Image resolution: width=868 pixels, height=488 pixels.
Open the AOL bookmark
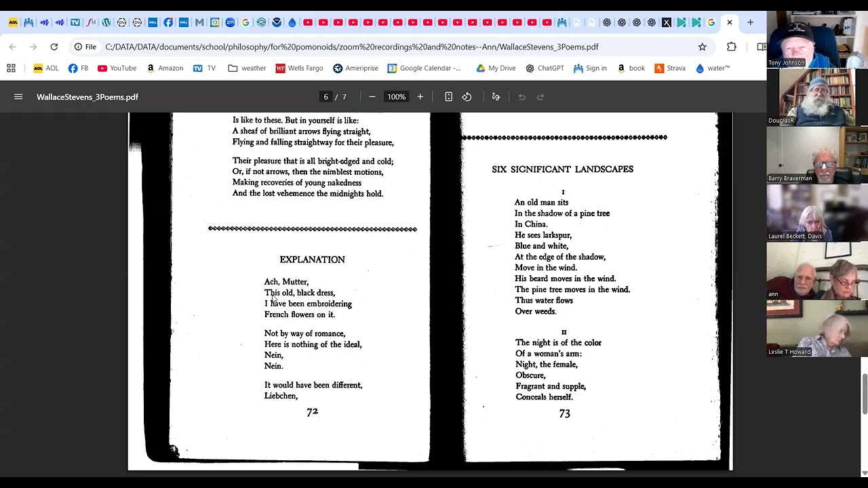(x=46, y=68)
